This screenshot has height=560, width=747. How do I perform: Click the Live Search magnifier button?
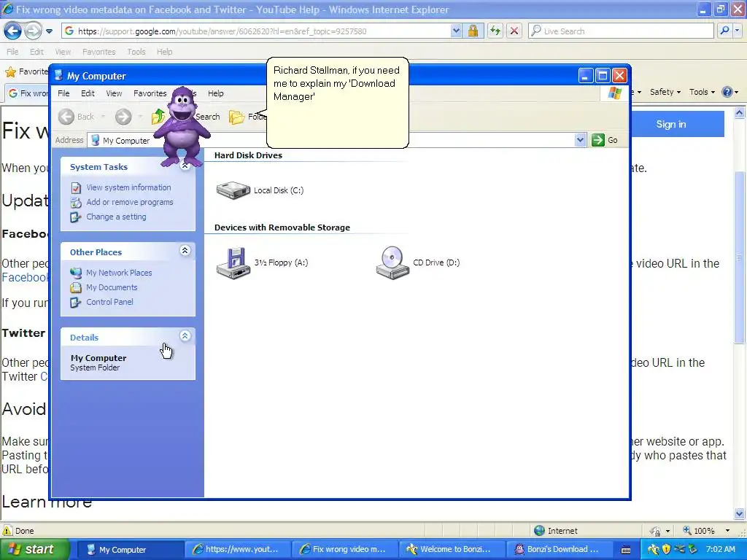(724, 31)
